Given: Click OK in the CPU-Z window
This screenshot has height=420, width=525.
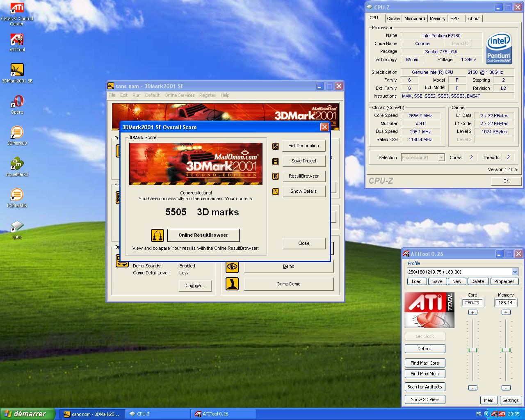Looking at the screenshot, I should (x=506, y=181).
